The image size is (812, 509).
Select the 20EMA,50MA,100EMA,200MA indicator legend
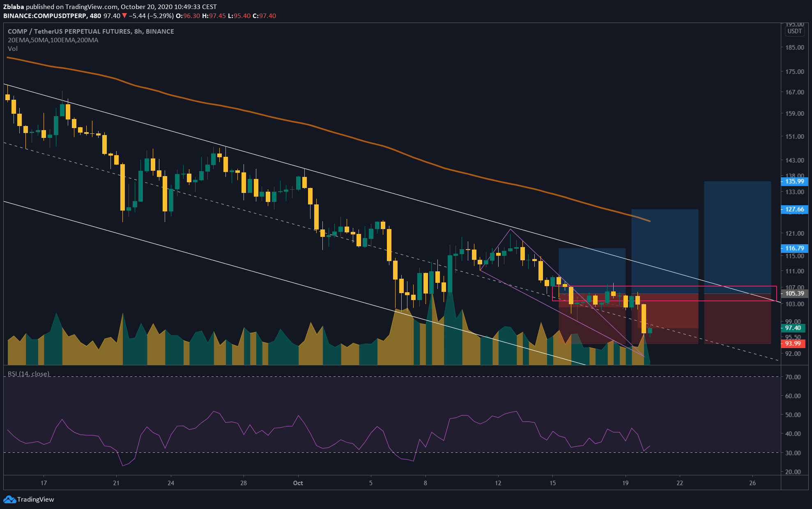click(53, 40)
